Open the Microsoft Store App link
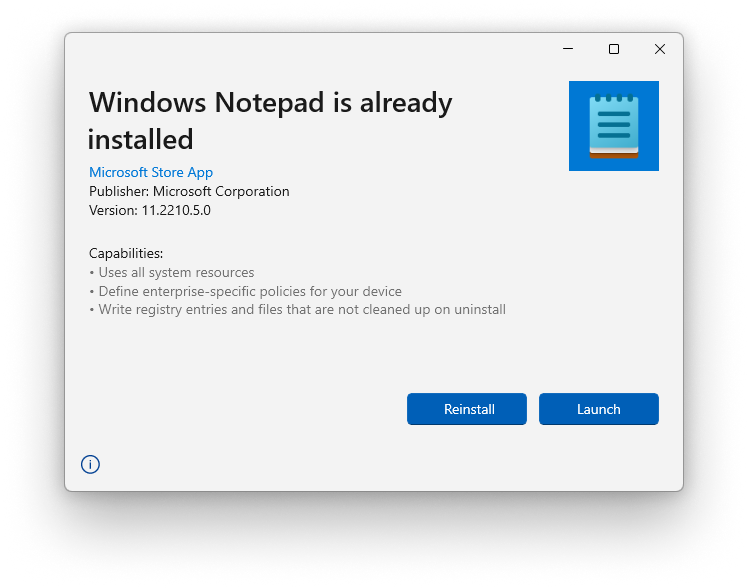 [151, 172]
